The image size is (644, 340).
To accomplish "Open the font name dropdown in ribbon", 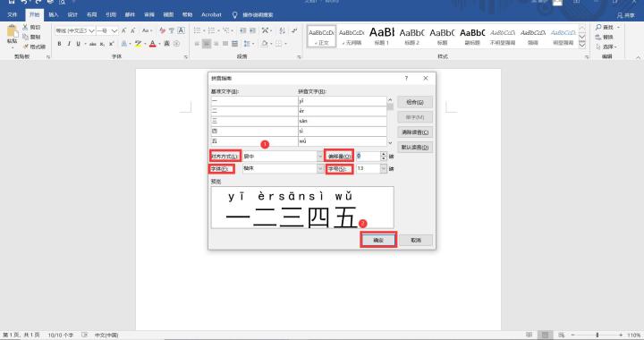I will pos(91,30).
